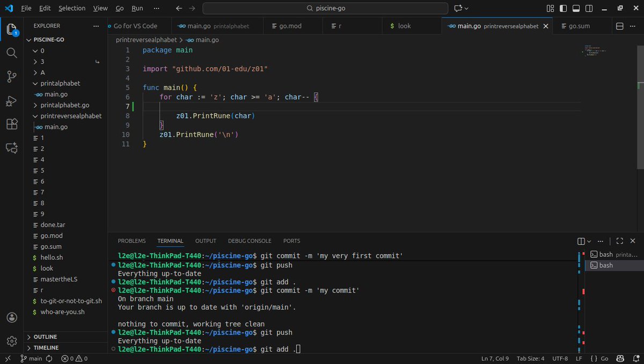644x364 pixels.
Task: Open the Accounts menu icon
Action: tap(11, 317)
